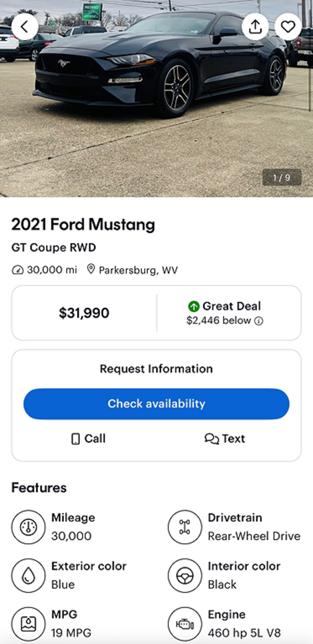313x644 pixels.
Task: Tap the back arrow button
Action: (24, 27)
